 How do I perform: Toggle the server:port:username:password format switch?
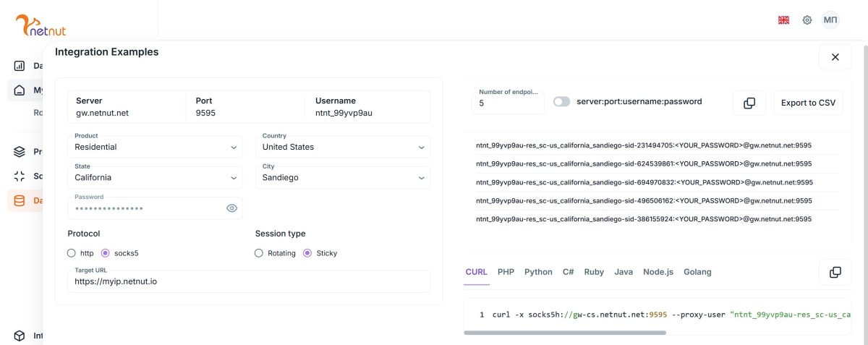point(561,102)
